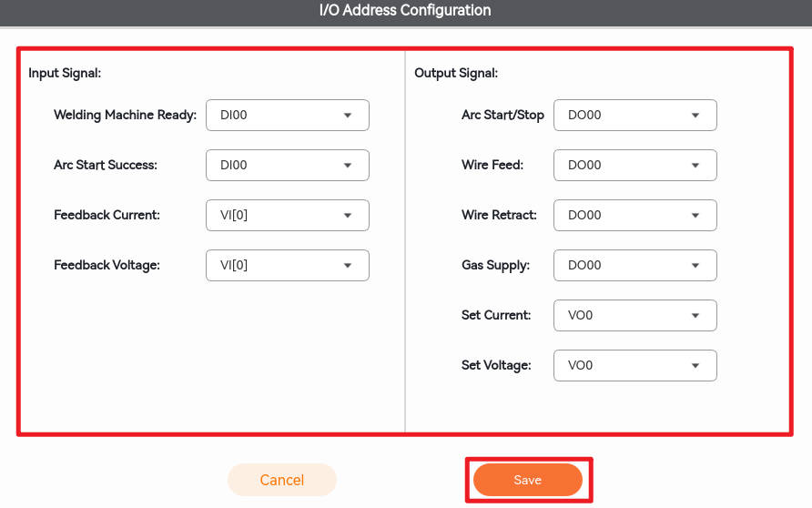Click the Welding Machine Ready label
This screenshot has height=508, width=812.
pyautogui.click(x=125, y=116)
